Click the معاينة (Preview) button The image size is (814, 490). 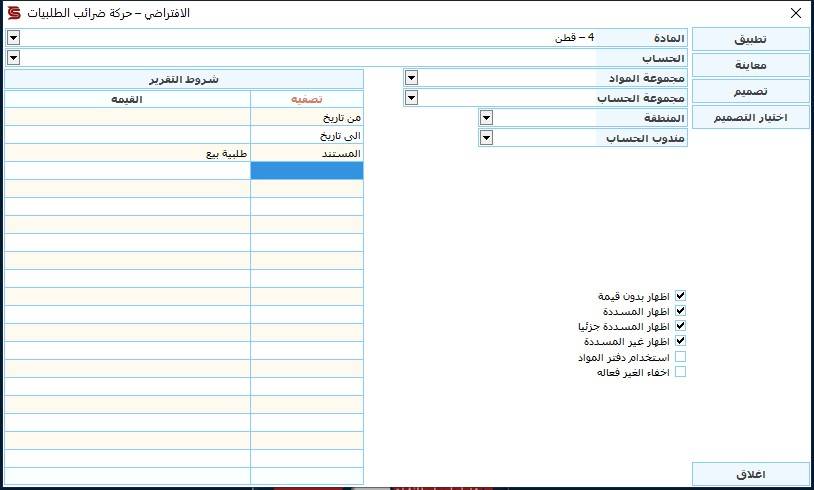tap(751, 65)
